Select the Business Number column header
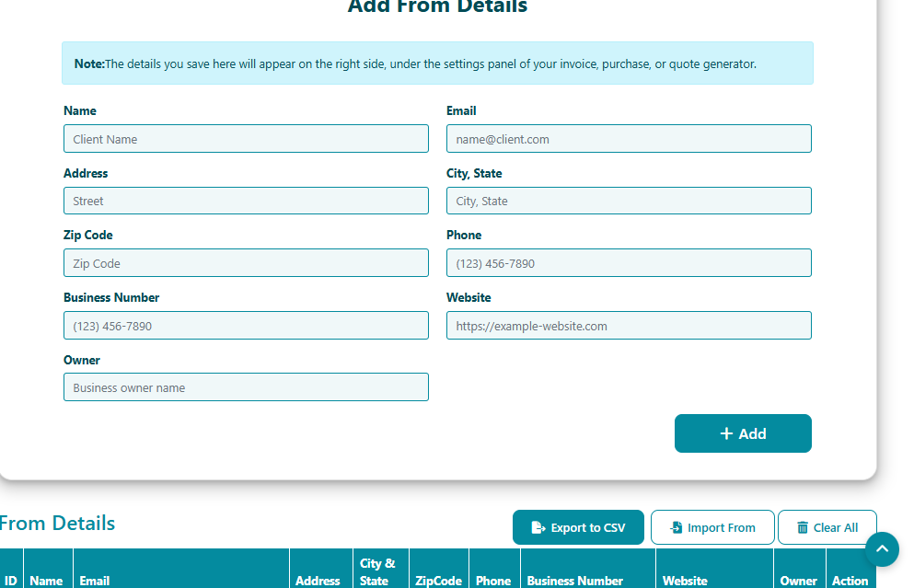The height and width of the screenshot is (588, 914). 575,581
